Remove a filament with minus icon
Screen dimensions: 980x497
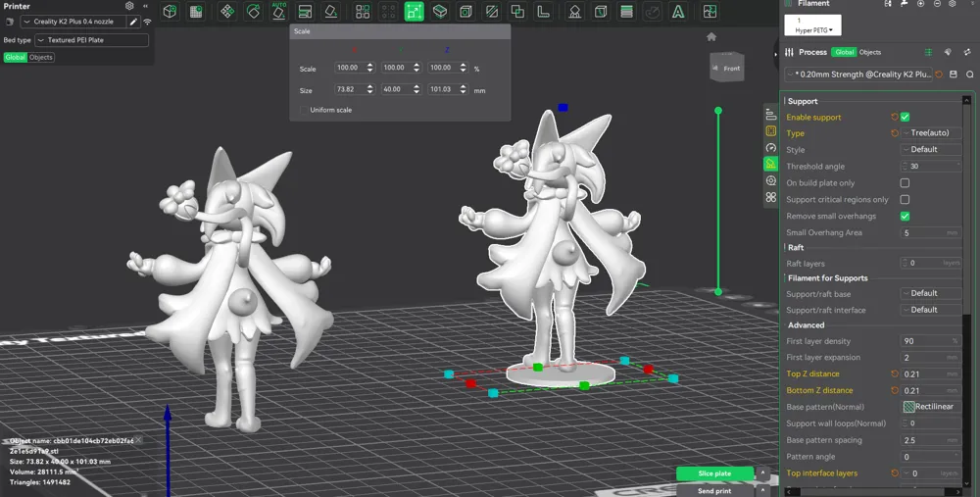[x=937, y=4]
